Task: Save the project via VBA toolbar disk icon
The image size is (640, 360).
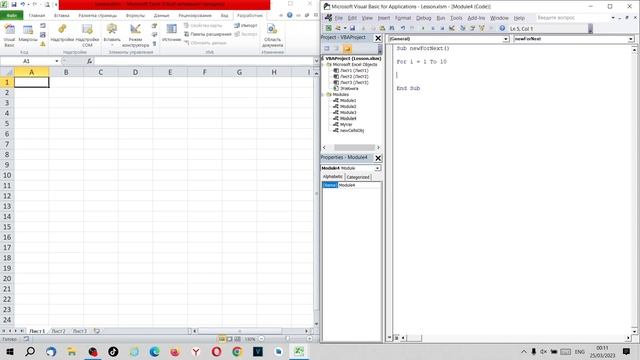Action: [352, 28]
